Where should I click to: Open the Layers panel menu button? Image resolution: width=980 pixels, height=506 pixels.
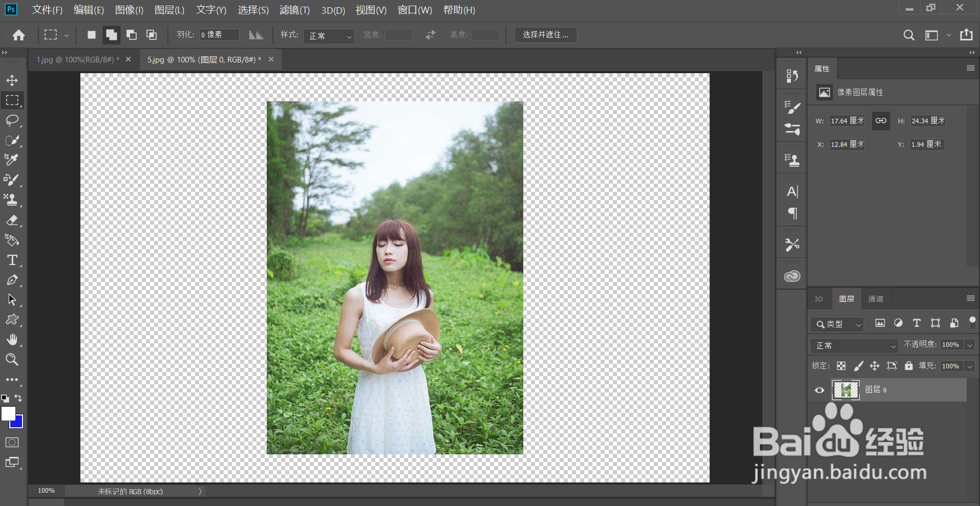[x=970, y=298]
